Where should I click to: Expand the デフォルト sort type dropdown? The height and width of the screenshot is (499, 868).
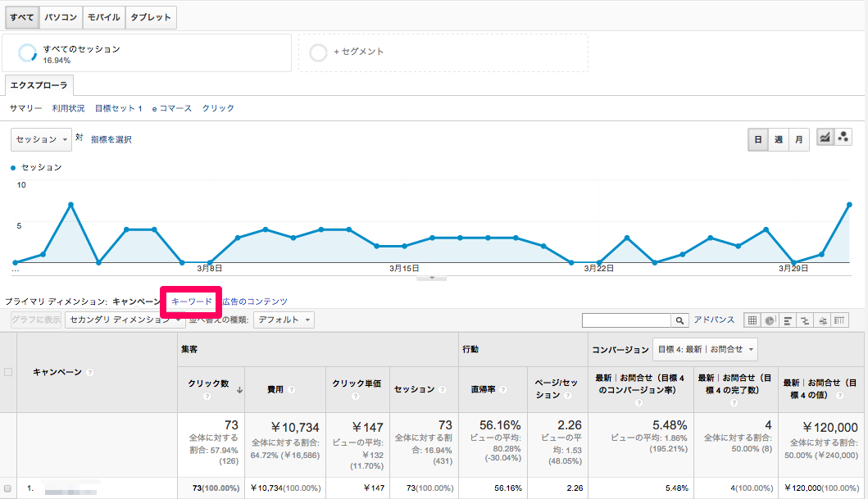(x=284, y=320)
